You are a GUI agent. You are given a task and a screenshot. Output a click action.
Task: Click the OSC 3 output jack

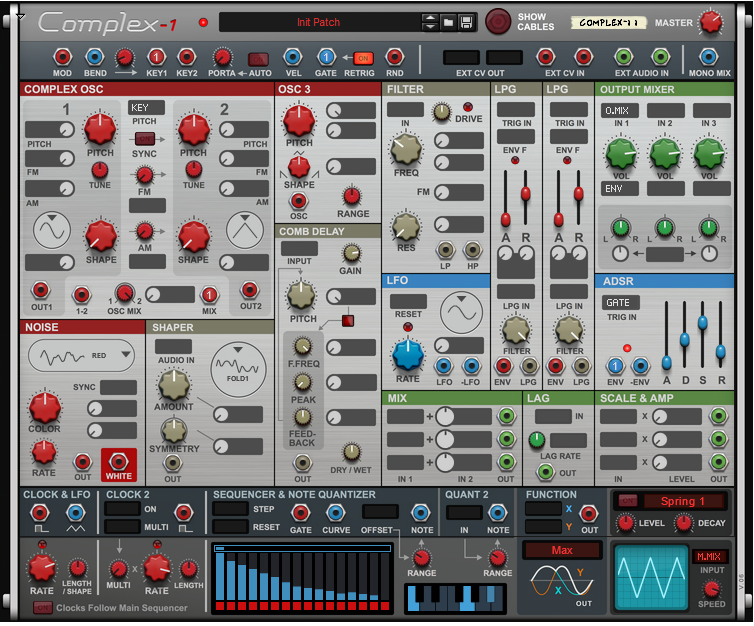(x=298, y=200)
